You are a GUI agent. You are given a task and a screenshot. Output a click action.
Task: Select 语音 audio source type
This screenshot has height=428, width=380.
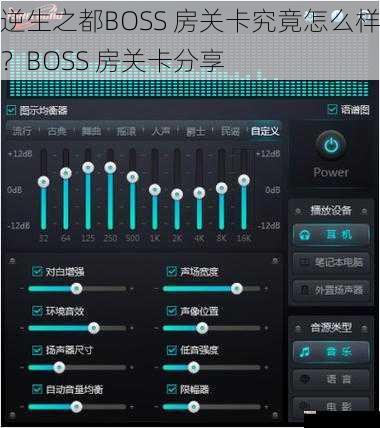[x=331, y=379]
